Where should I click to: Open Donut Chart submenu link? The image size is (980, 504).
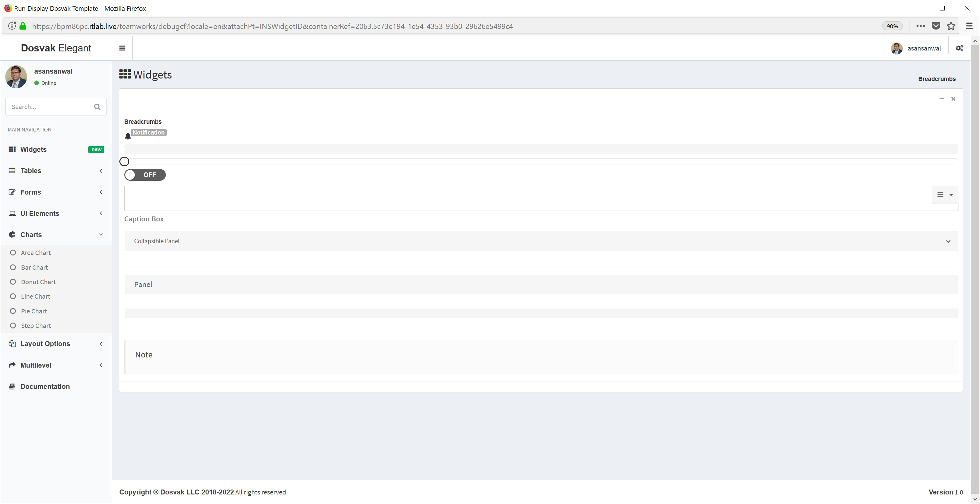(x=38, y=282)
